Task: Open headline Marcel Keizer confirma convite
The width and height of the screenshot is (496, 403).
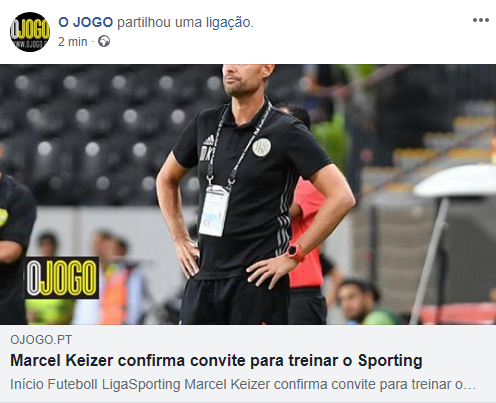Action: (216, 361)
